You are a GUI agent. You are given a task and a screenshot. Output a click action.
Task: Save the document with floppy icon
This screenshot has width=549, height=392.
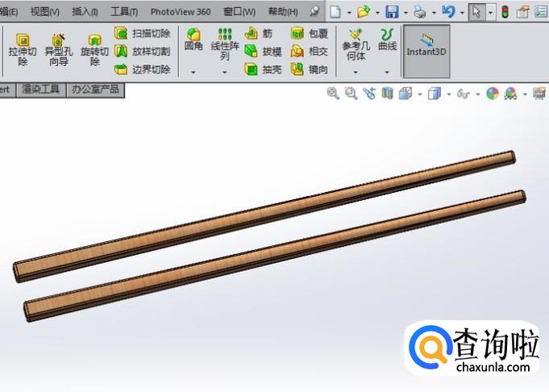coord(392,12)
